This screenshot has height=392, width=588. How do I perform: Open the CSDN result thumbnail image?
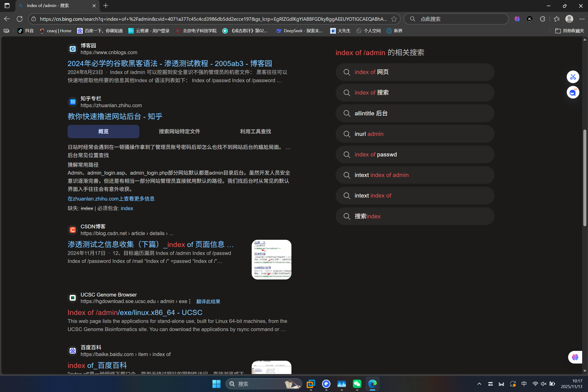pos(271,259)
